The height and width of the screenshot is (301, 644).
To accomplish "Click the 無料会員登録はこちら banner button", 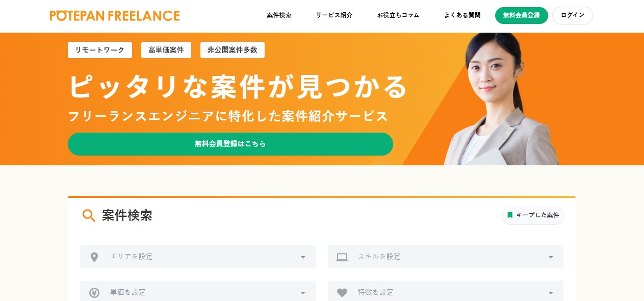I will (x=230, y=144).
